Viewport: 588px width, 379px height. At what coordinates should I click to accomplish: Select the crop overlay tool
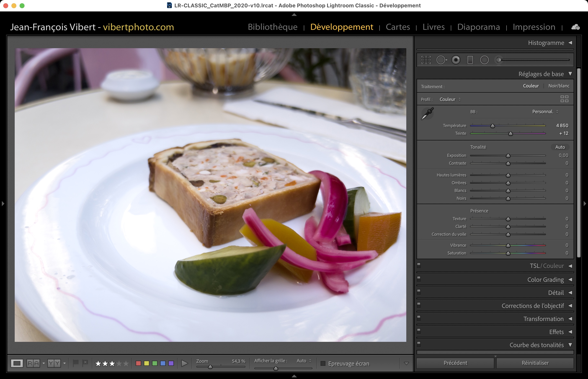tap(426, 60)
